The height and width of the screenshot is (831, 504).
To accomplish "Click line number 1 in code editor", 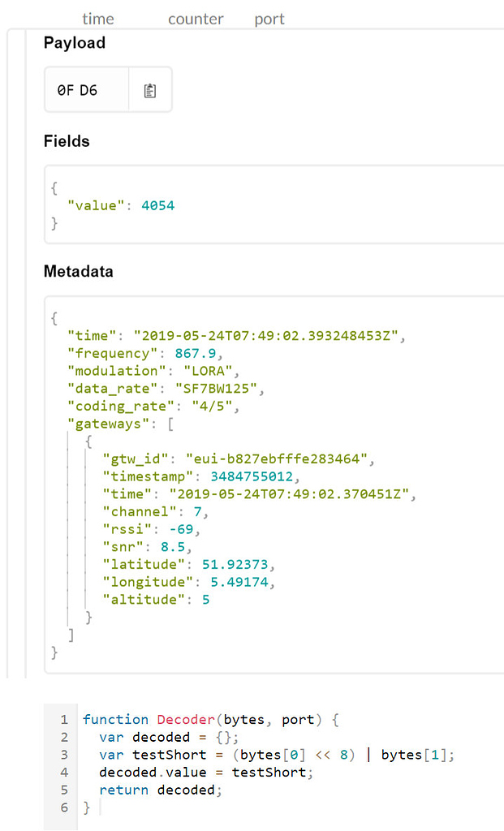I will click(x=64, y=720).
